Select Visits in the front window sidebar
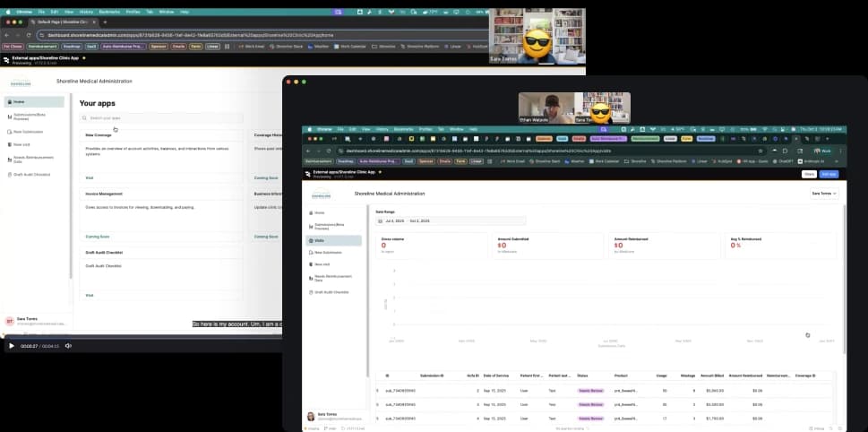Screen dimensions: 868x432 334,241
